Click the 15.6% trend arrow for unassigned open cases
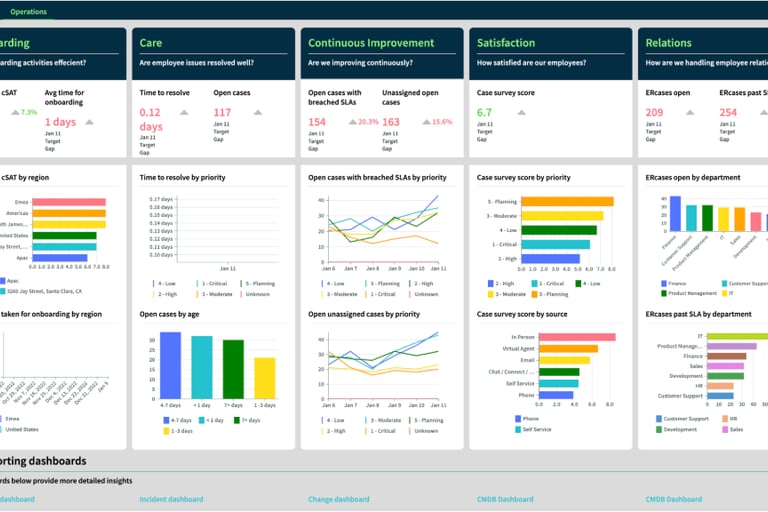This screenshot has height=512, width=768. [x=427, y=122]
